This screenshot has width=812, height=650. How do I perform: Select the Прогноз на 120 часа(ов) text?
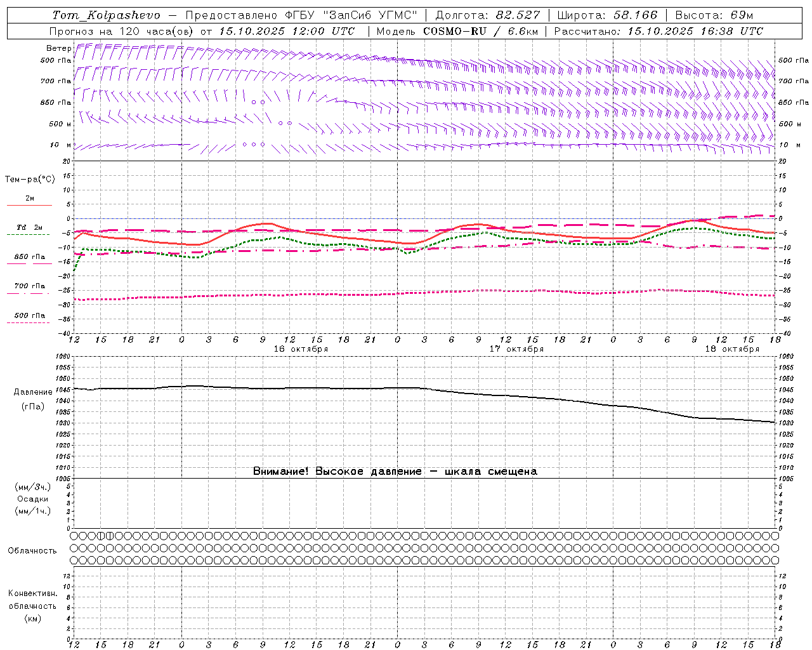(x=122, y=31)
